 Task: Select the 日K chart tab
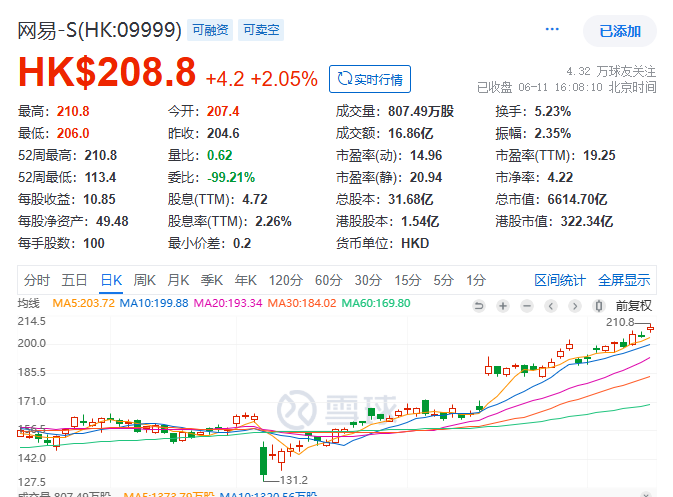pos(110,280)
